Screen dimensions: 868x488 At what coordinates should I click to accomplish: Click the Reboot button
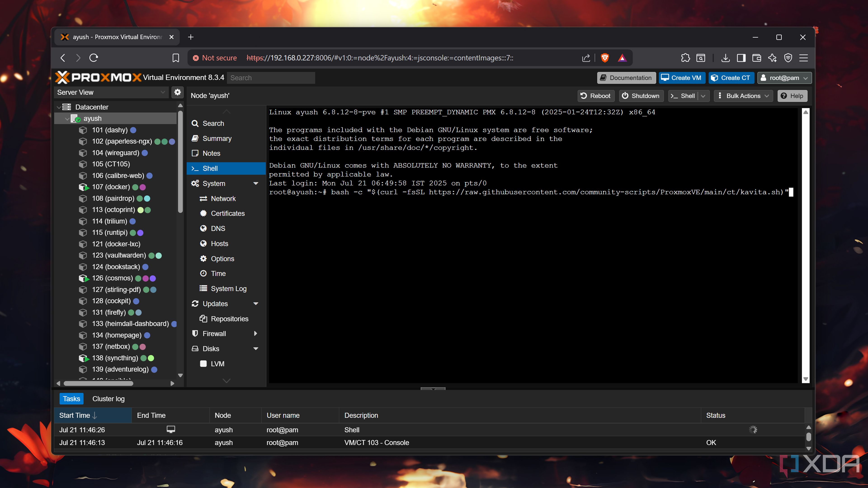[x=596, y=96]
